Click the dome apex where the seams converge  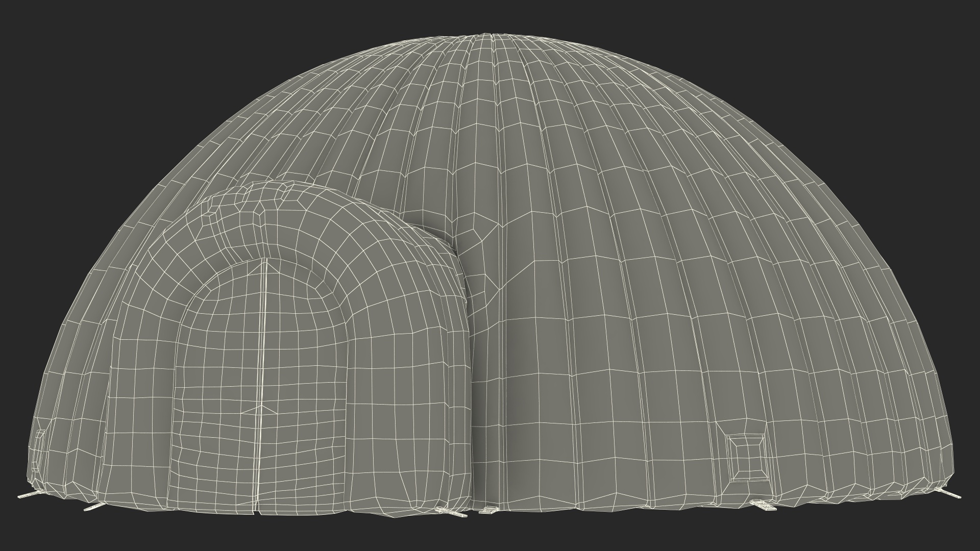(x=490, y=35)
